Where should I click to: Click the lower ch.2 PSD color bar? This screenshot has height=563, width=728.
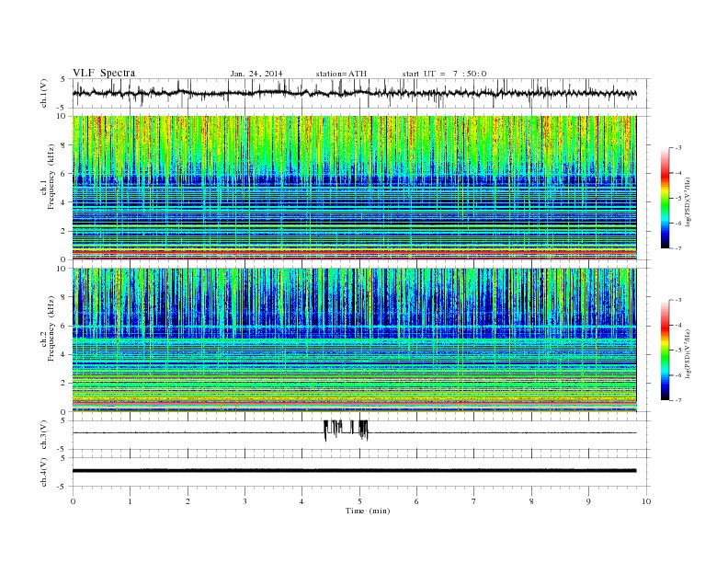pyautogui.click(x=665, y=350)
